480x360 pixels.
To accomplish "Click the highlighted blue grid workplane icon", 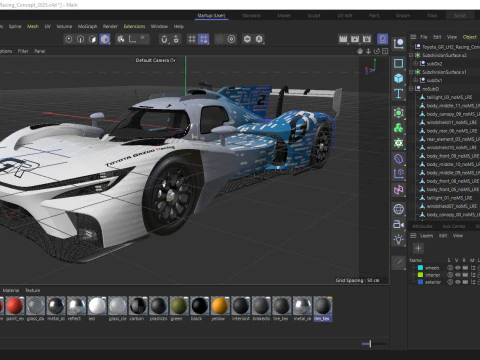I will coord(203,39).
